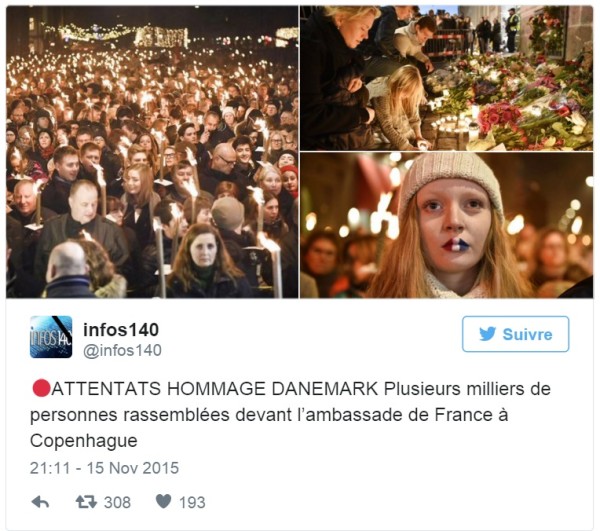This screenshot has height=531, width=600.
Task: View the 193 likes count
Action: (192, 502)
